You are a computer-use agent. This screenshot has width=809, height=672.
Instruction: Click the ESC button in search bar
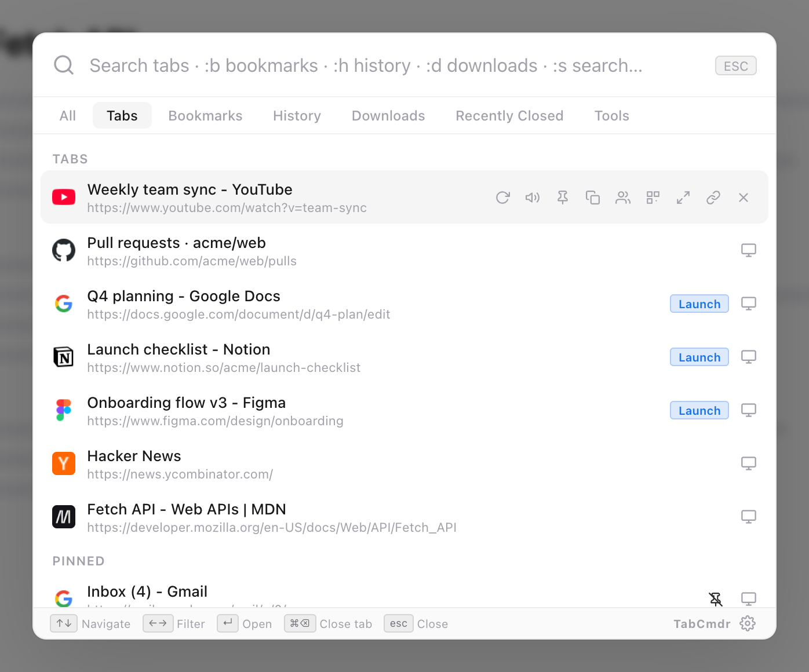[x=736, y=66]
